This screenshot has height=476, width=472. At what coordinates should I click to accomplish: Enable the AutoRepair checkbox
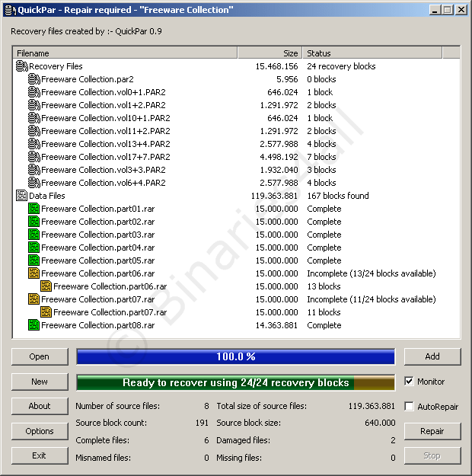pyautogui.click(x=409, y=406)
